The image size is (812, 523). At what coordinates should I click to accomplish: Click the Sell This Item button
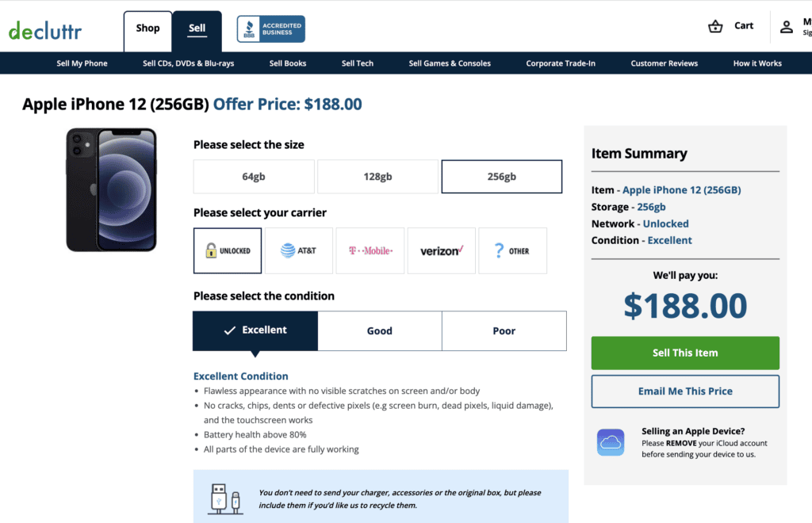[x=684, y=353]
